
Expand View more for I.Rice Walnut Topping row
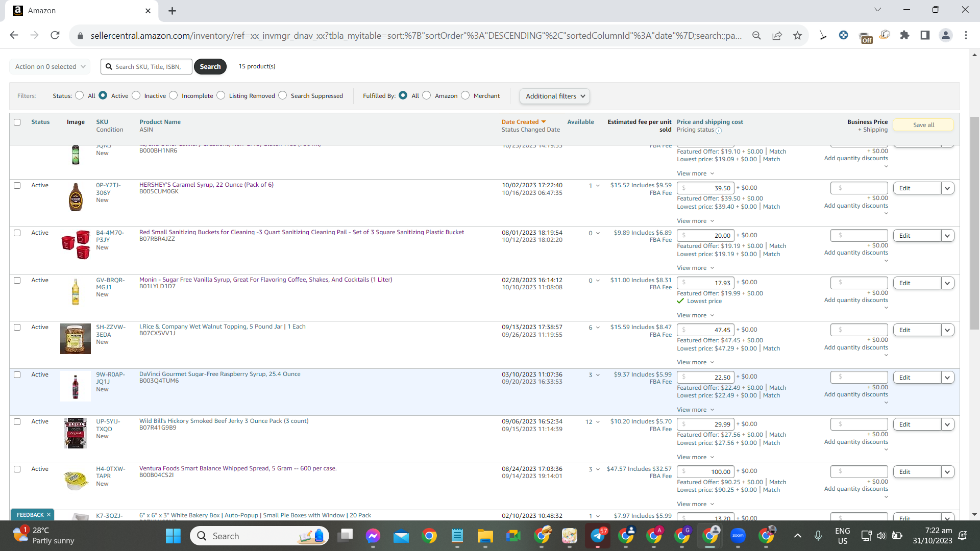pos(696,362)
